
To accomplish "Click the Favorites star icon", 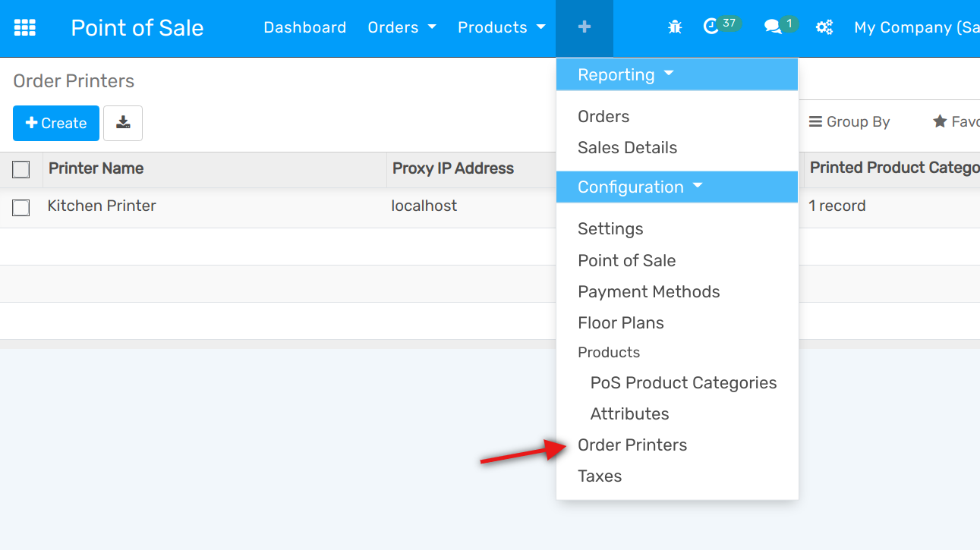I will 940,121.
